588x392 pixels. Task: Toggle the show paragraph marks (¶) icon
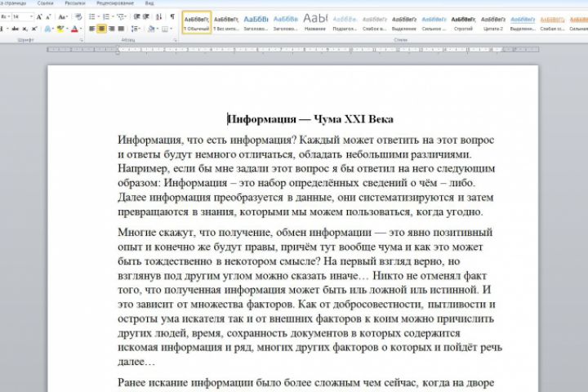pyautogui.click(x=172, y=16)
